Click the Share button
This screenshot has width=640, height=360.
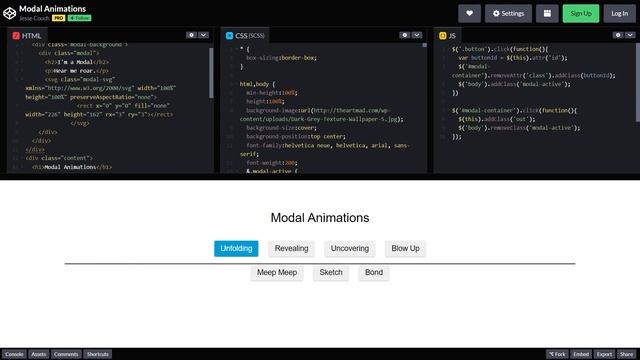[627, 354]
